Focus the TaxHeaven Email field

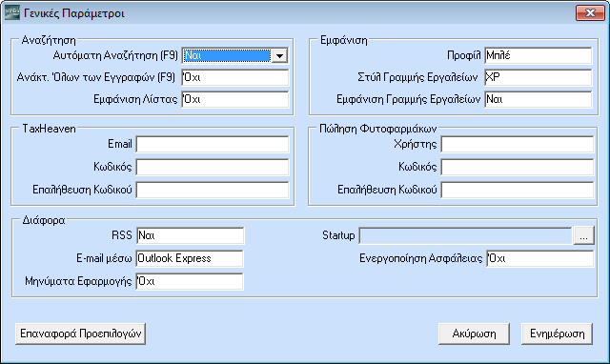click(213, 144)
